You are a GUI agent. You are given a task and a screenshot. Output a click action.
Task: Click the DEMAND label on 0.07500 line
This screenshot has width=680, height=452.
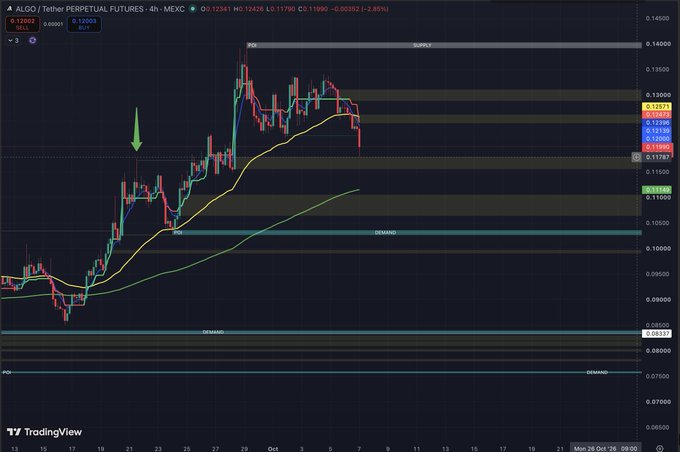(597, 373)
